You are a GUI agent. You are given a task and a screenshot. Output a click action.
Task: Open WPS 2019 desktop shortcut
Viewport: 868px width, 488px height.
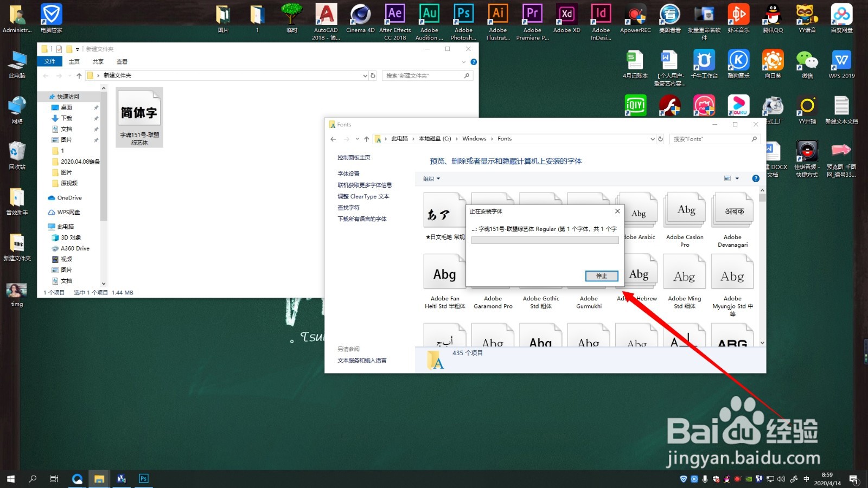841,65
